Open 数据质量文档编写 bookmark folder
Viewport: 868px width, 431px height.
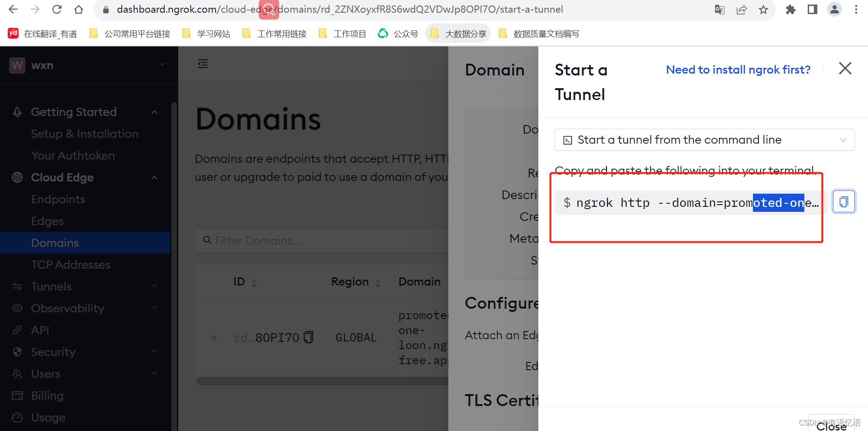pyautogui.click(x=539, y=34)
